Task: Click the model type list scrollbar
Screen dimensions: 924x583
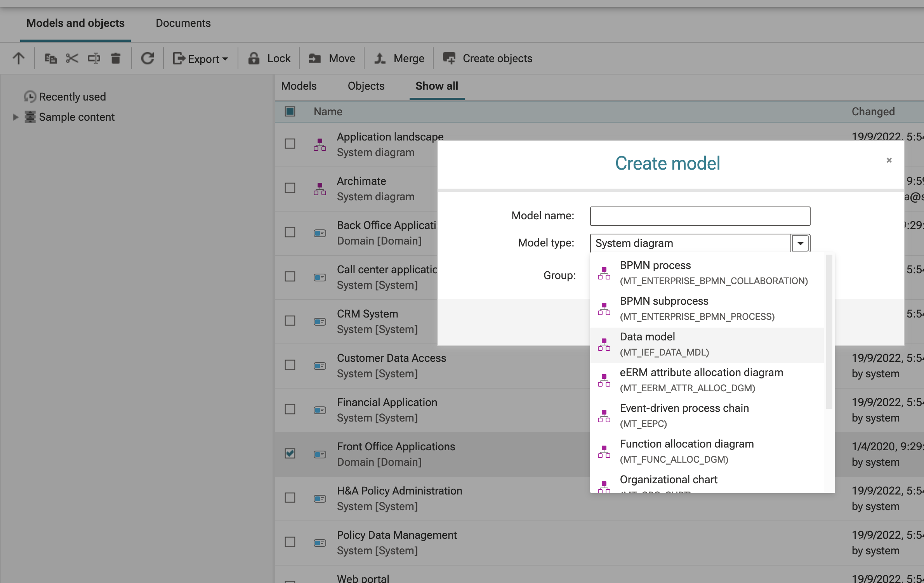Action: pyautogui.click(x=829, y=332)
